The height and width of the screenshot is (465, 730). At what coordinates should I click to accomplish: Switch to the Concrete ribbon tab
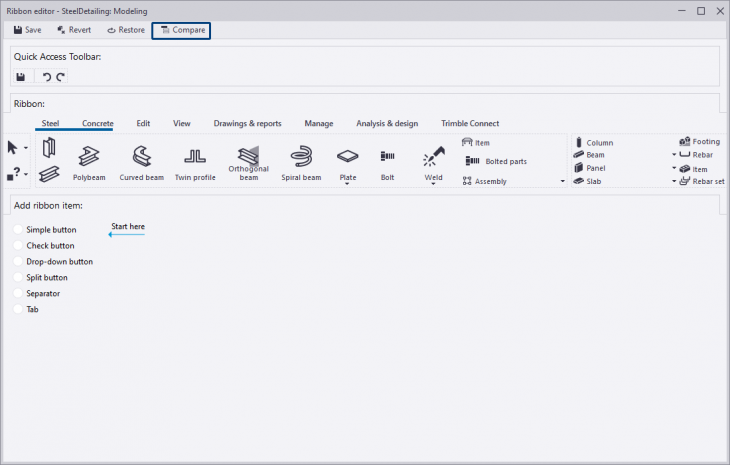[x=98, y=123]
